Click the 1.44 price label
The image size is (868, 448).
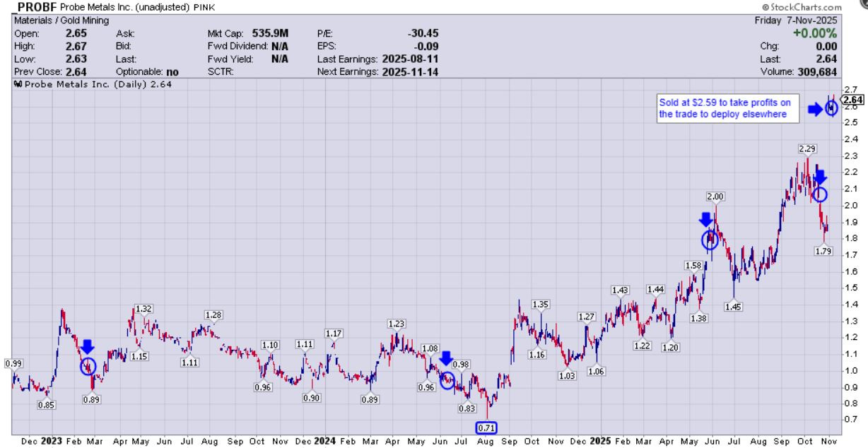(x=655, y=289)
